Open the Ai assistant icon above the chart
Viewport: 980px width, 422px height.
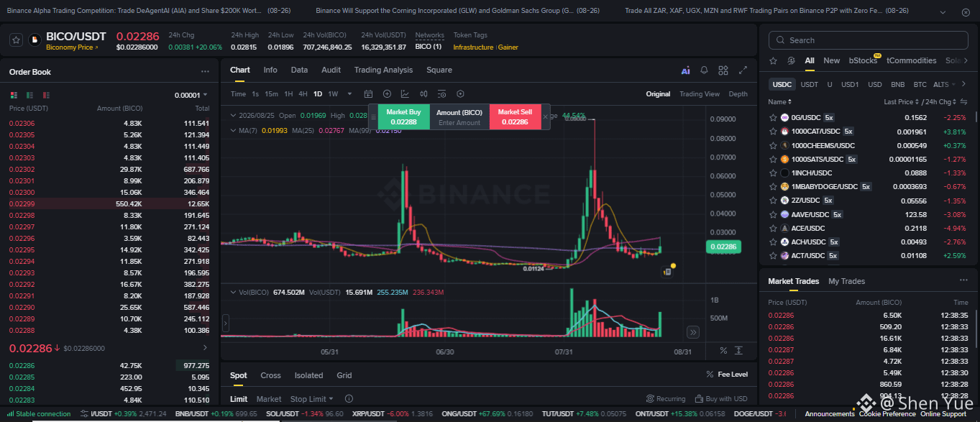[x=685, y=70]
